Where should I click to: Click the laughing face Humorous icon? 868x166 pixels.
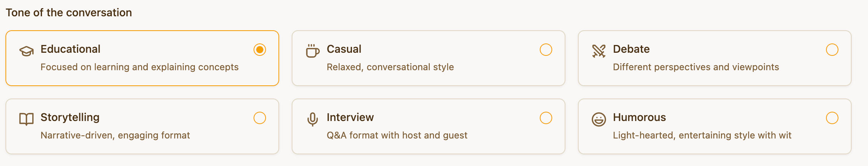tap(599, 119)
